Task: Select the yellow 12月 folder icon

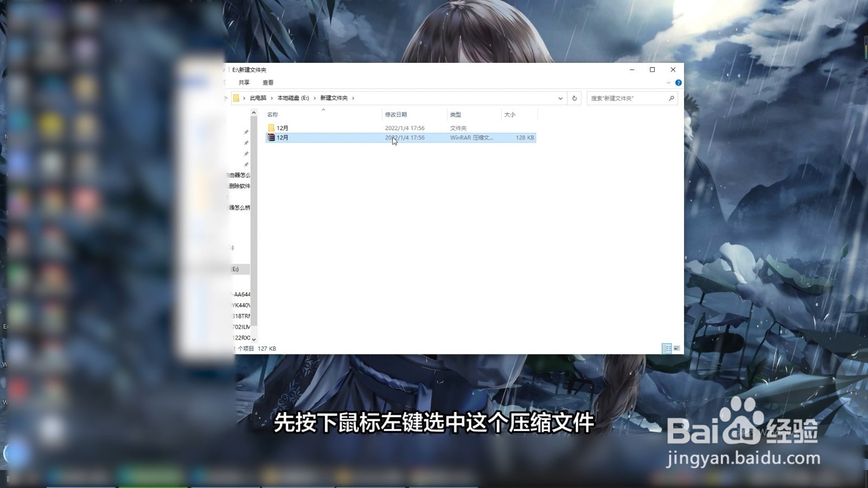Action: [271, 128]
